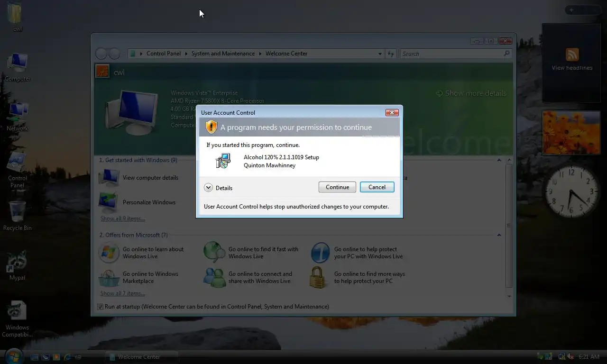
Task: Open the Windows Start orb
Action: point(14,356)
